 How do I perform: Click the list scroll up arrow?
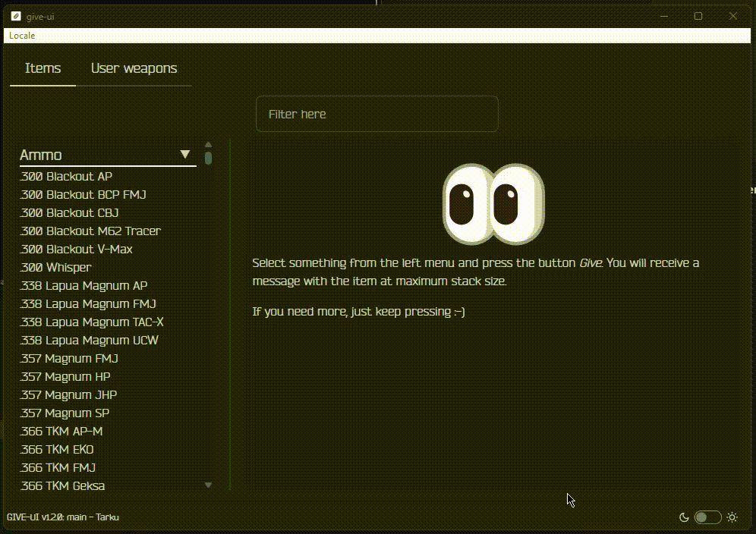pyautogui.click(x=208, y=145)
